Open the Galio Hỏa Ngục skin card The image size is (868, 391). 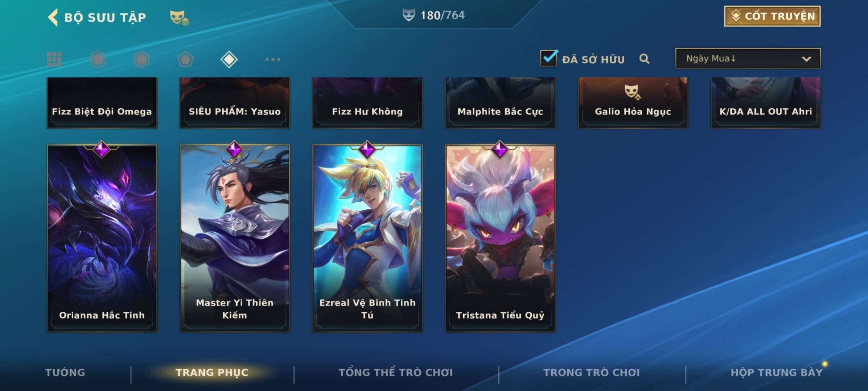point(633,103)
